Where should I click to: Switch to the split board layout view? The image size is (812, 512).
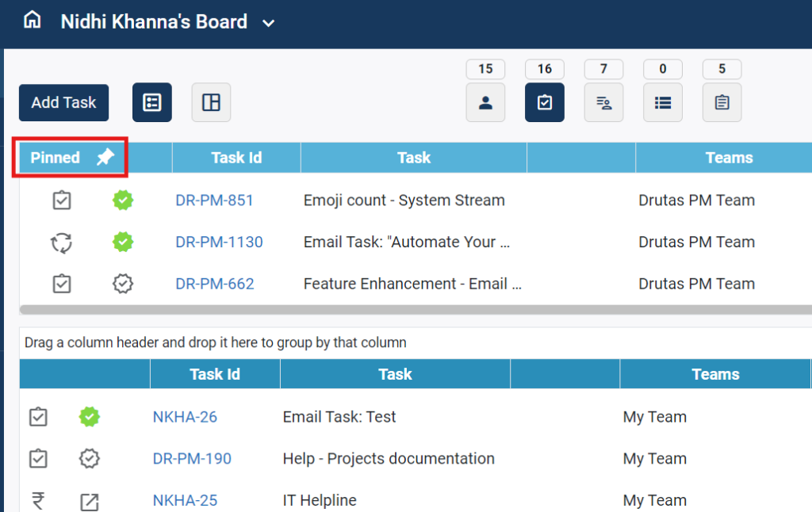[210, 101]
